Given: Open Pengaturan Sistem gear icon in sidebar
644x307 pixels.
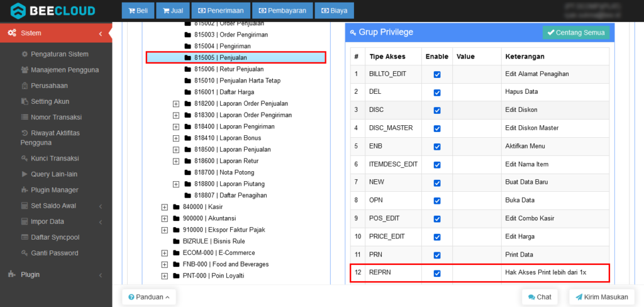Looking at the screenshot, I should [x=25, y=54].
